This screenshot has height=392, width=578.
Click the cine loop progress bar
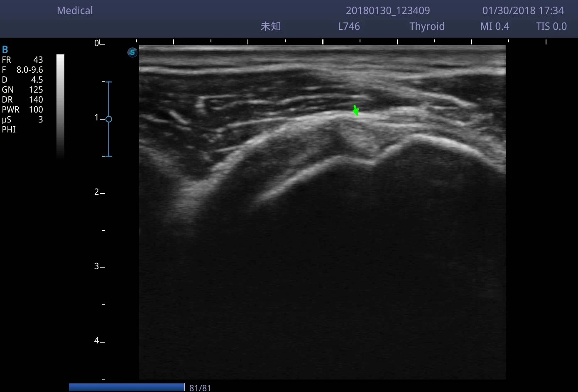tap(127, 387)
